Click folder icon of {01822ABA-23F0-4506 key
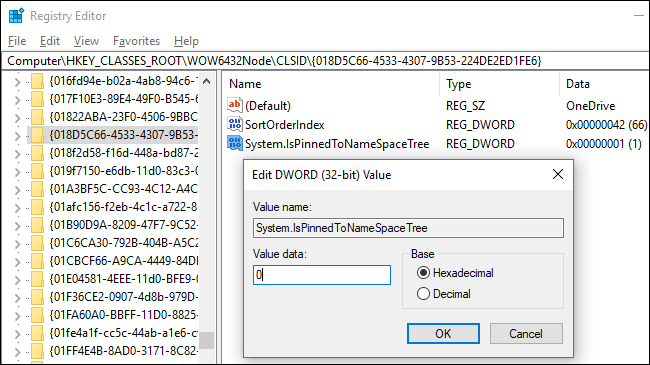 pos(37,117)
